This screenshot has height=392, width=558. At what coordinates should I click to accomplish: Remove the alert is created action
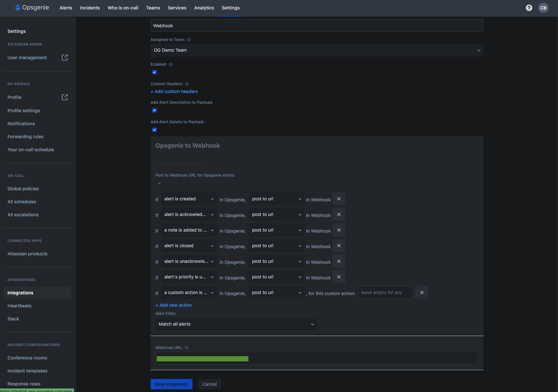click(339, 199)
